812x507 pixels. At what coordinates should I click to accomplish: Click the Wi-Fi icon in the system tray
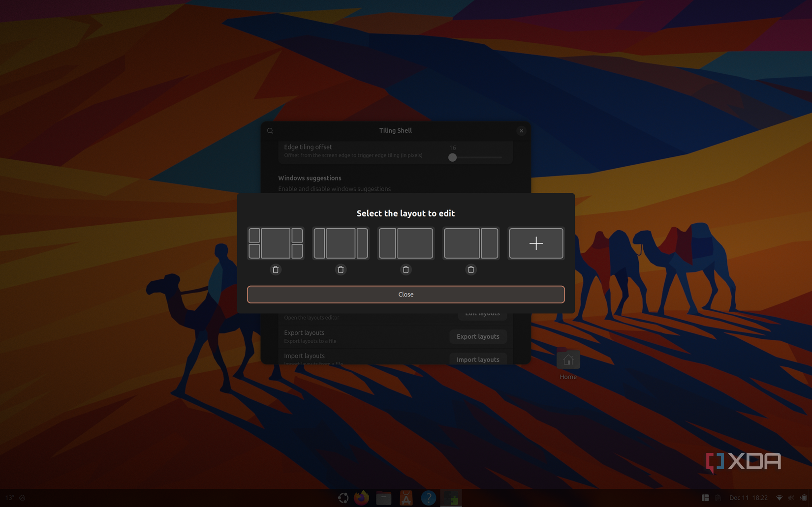coord(779,498)
